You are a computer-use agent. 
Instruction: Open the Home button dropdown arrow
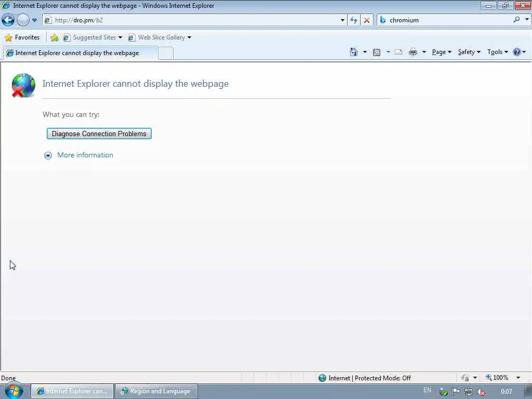coord(365,52)
